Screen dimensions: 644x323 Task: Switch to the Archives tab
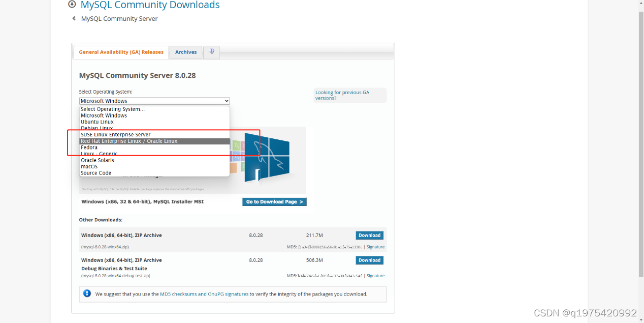pos(186,52)
